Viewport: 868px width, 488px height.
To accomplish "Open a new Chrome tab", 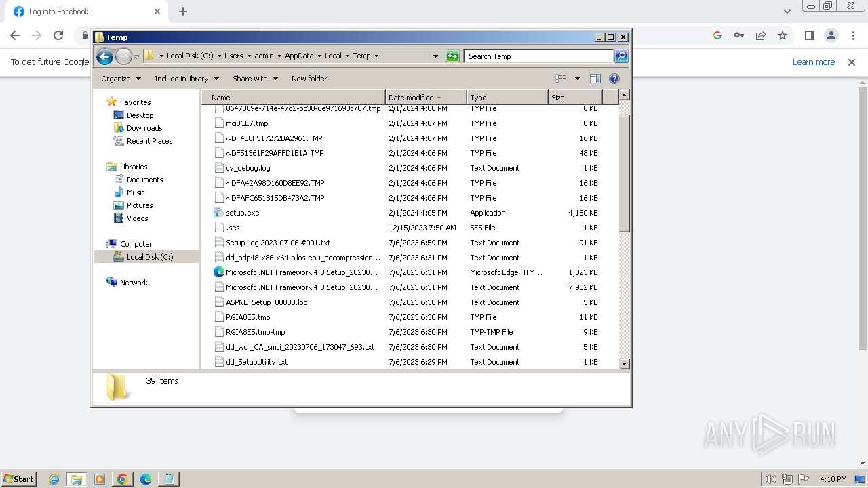I will click(183, 12).
